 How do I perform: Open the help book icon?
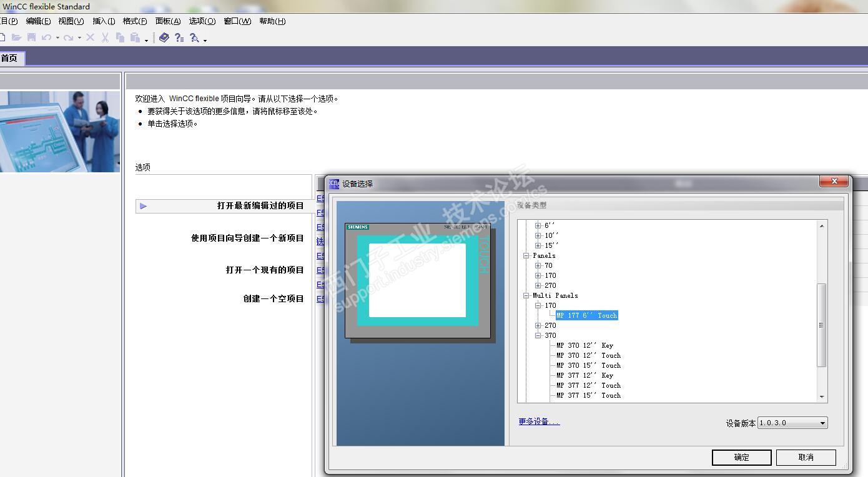[x=164, y=37]
